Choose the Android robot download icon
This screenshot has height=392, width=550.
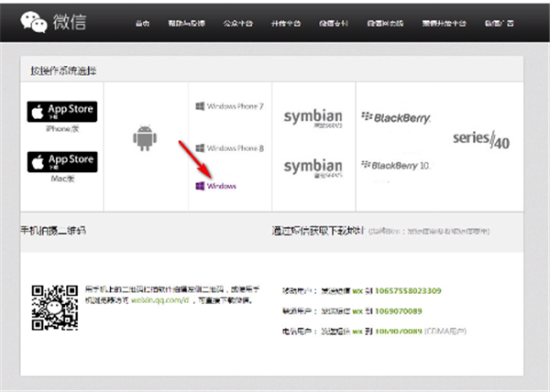pyautogui.click(x=145, y=138)
